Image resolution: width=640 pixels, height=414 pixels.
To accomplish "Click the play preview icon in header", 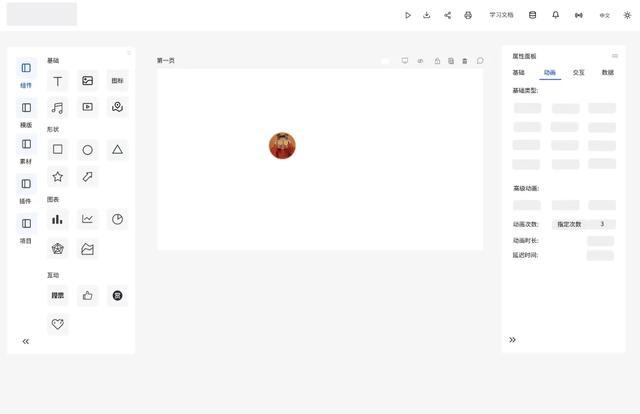I will tap(408, 15).
